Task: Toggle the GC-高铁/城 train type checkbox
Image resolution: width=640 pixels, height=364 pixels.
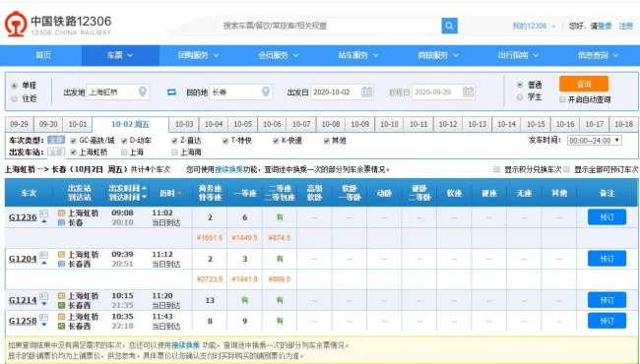Action: coord(74,141)
